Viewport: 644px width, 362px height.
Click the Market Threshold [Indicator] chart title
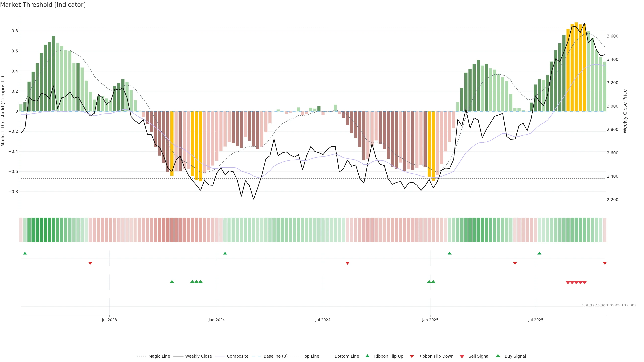43,5
